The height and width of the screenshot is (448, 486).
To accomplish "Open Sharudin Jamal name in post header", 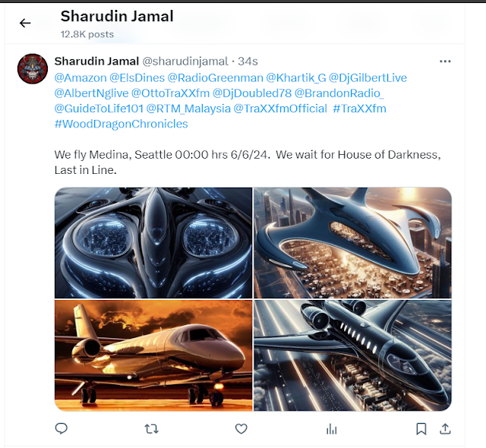I will coord(96,62).
